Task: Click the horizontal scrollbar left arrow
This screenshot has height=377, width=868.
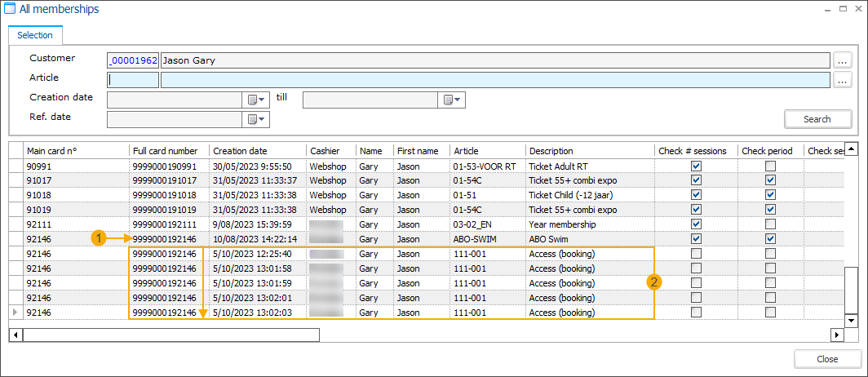Action: (x=15, y=335)
